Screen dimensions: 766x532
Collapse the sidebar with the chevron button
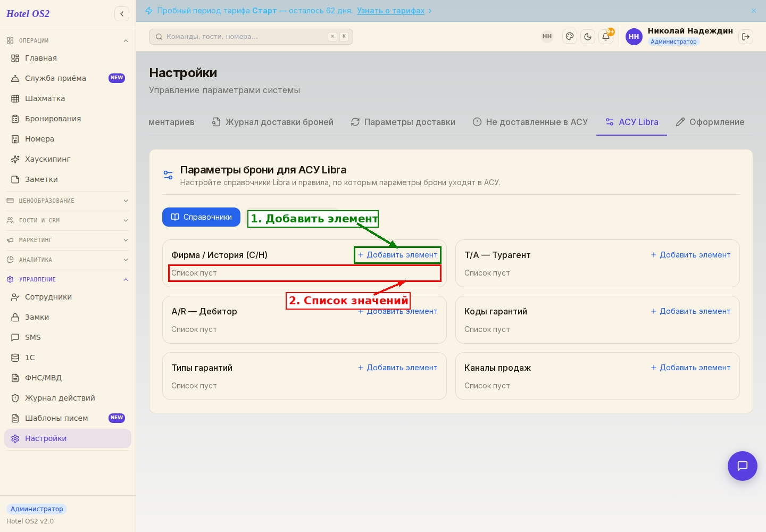122,14
